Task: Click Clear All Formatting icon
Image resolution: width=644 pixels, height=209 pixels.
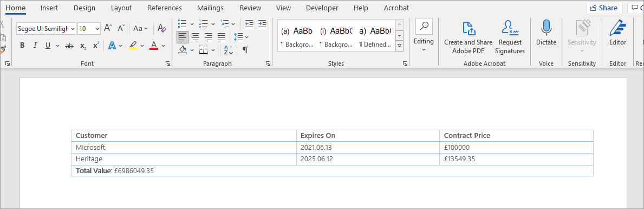Action: point(162,28)
